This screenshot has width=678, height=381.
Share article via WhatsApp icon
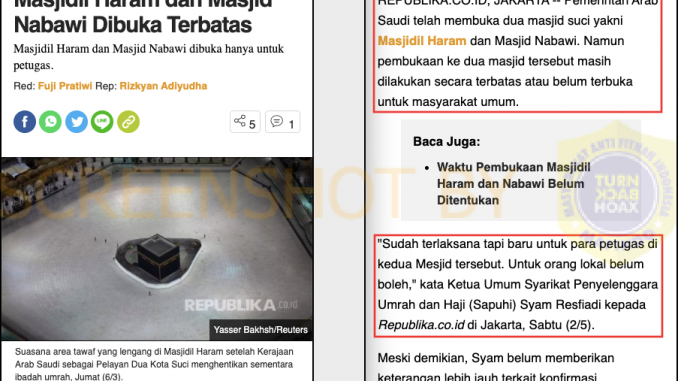(50, 122)
